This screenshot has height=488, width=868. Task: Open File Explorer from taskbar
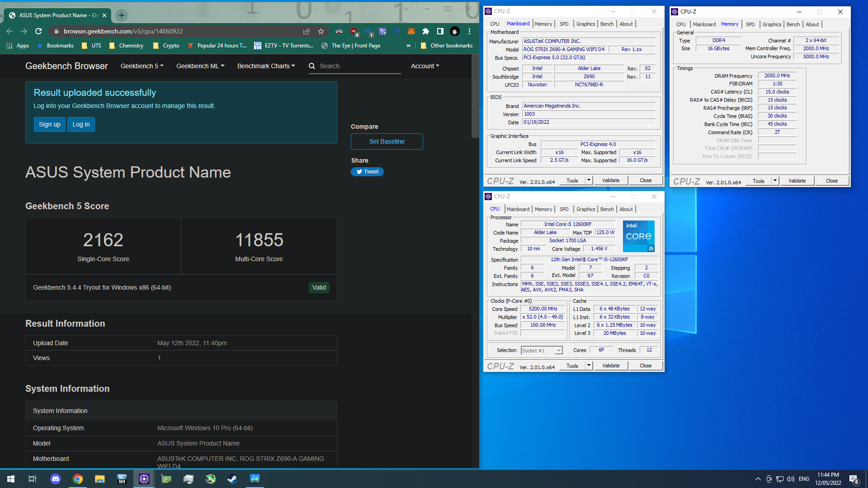coord(100,479)
